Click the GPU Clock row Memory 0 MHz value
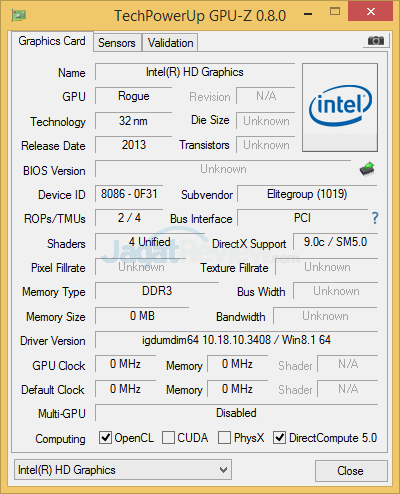The image size is (400, 494). point(237,364)
